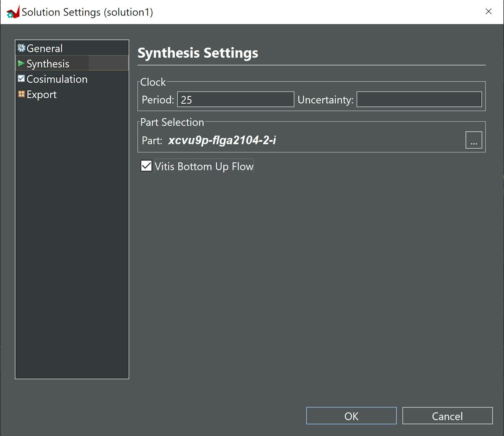
Task: Confirm settings with the OK button
Action: pyautogui.click(x=351, y=416)
